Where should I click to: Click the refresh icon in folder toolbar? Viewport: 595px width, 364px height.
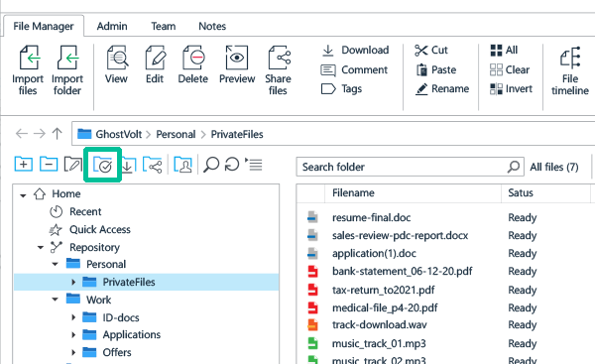(232, 165)
